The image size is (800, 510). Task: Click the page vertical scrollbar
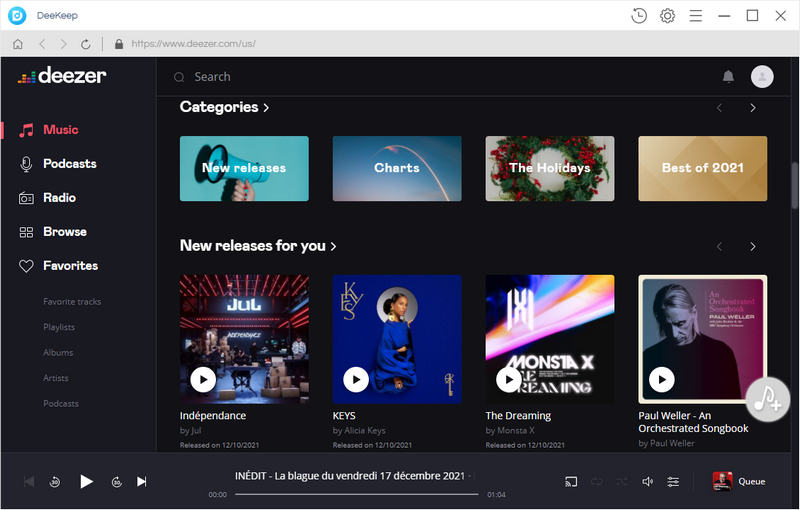795,186
